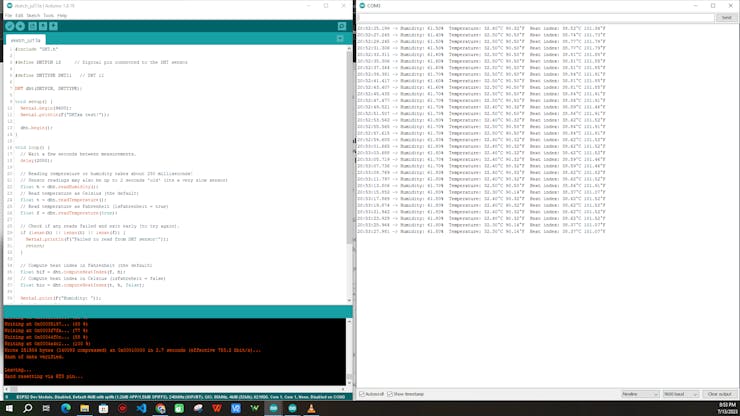Click the ESP32 Dev Module board status bar
Screen dimensions: 740x416
180,397
